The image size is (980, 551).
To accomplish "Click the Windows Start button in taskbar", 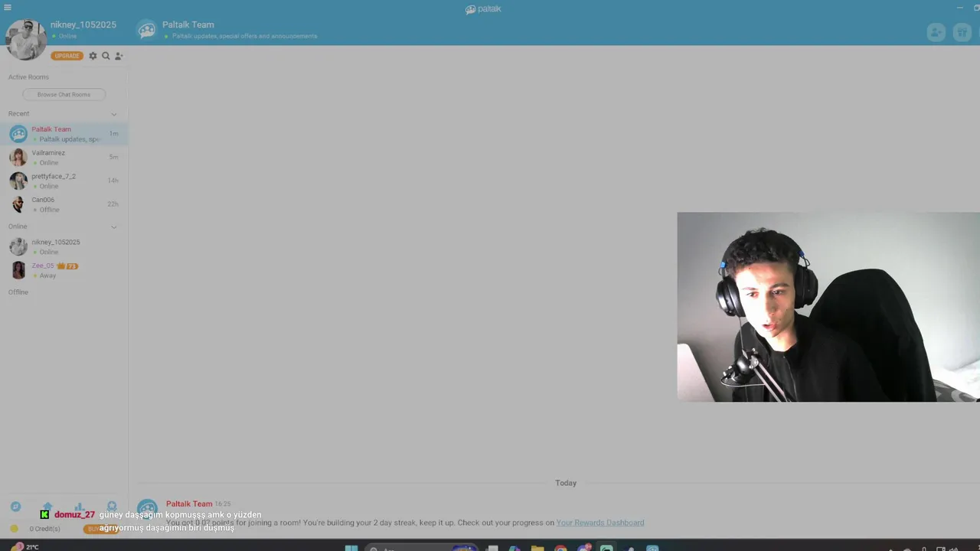I will click(x=351, y=548).
